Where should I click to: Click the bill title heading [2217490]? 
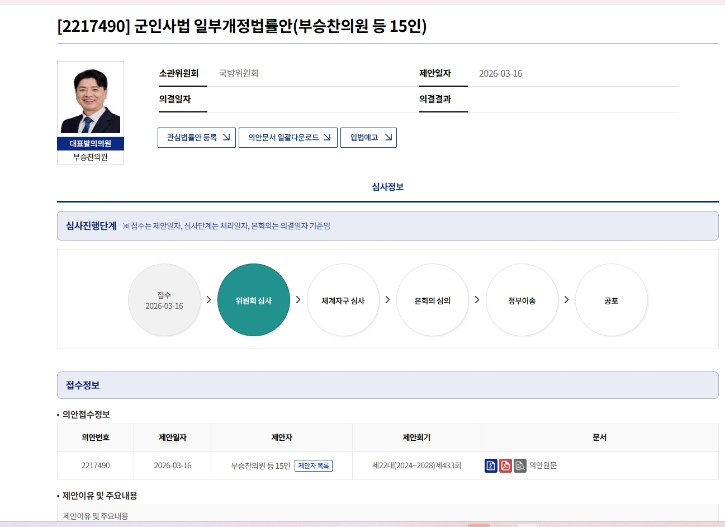242,26
